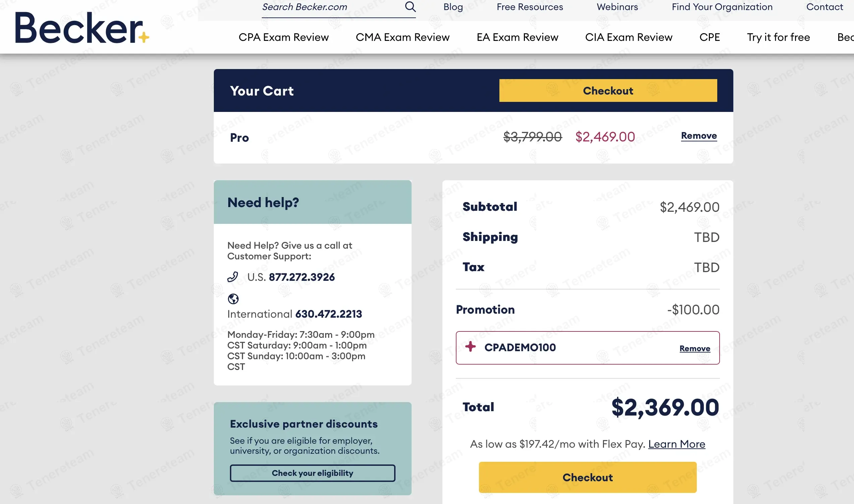This screenshot has height=504, width=854.
Task: Click the search magnifier icon
Action: [410, 6]
